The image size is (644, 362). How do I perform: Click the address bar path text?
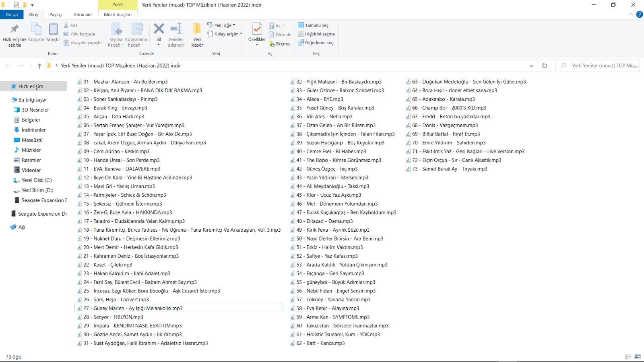(121, 66)
